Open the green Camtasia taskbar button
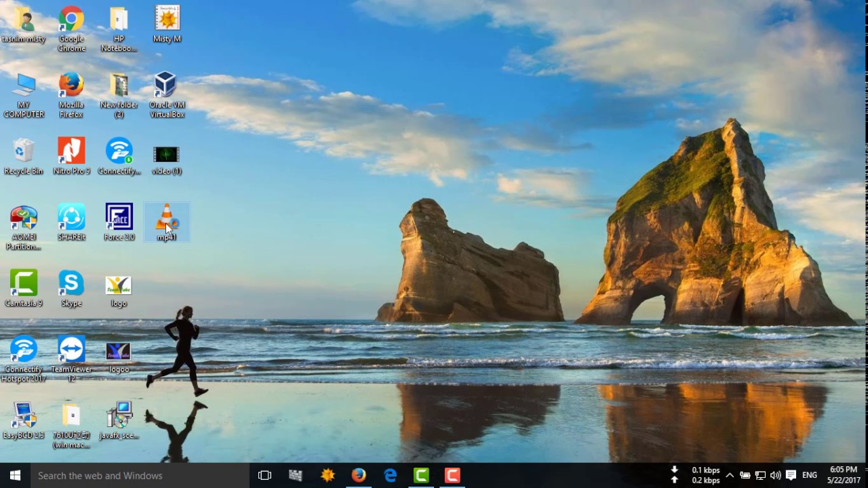This screenshot has width=868, height=488. [x=421, y=475]
